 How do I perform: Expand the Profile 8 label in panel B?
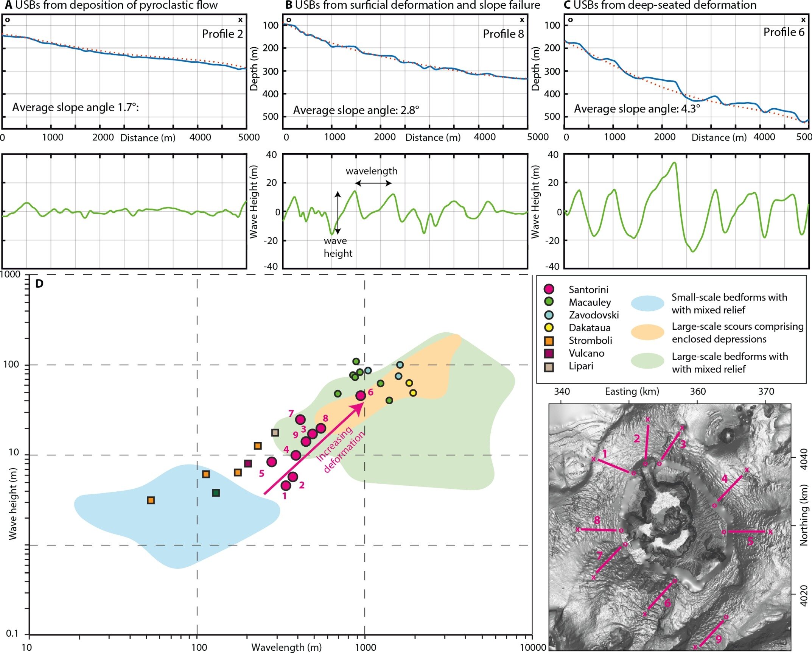[x=504, y=33]
